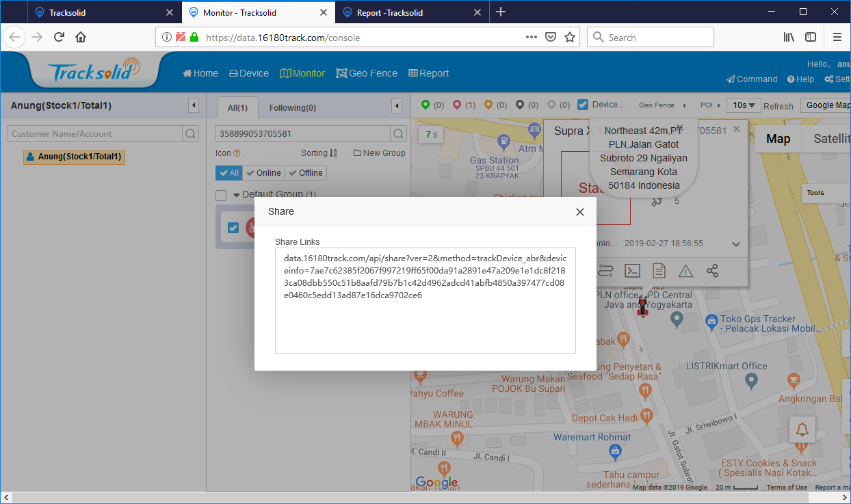This screenshot has height=504, width=851.
Task: Uncheck the selected device under Default Group
Action: point(233,228)
